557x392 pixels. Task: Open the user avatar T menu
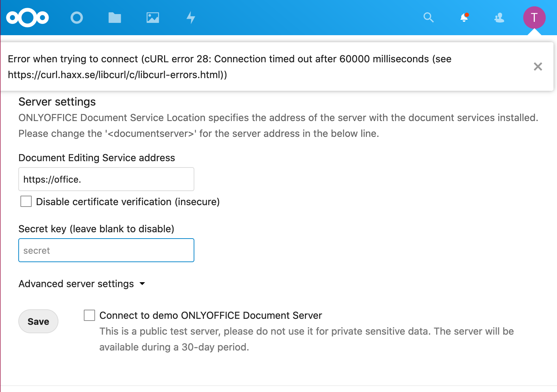[534, 17]
